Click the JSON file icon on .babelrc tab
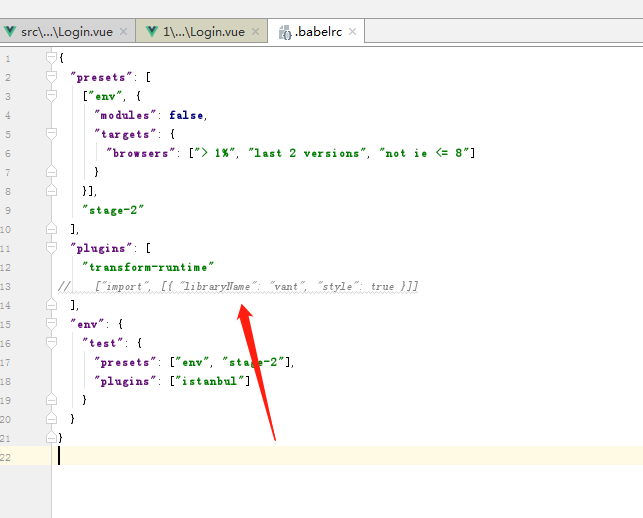 point(285,32)
